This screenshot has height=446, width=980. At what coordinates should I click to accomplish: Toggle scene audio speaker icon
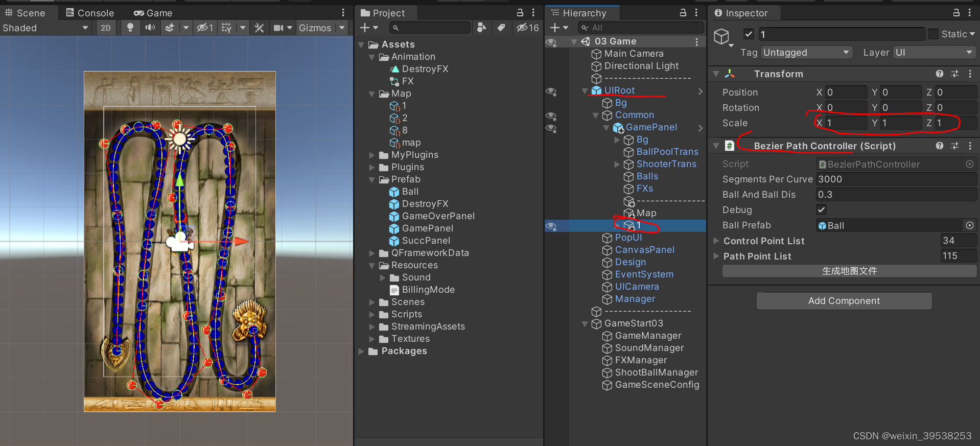click(x=150, y=28)
